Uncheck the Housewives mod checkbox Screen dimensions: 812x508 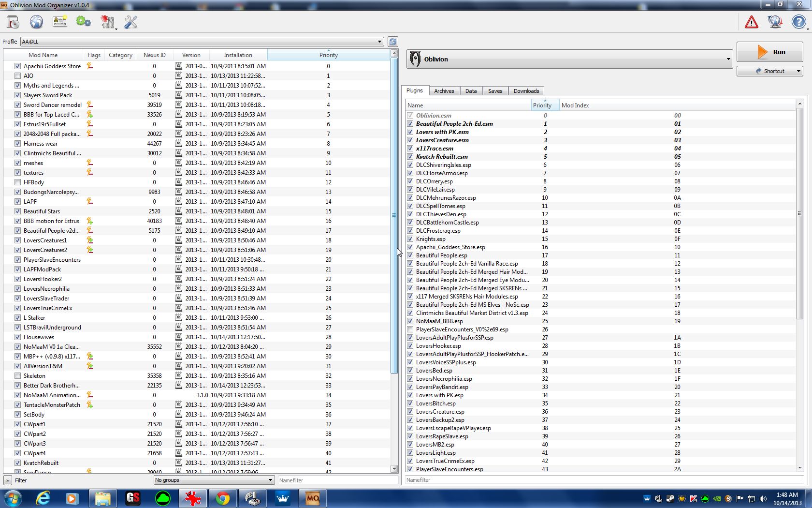tap(17, 337)
